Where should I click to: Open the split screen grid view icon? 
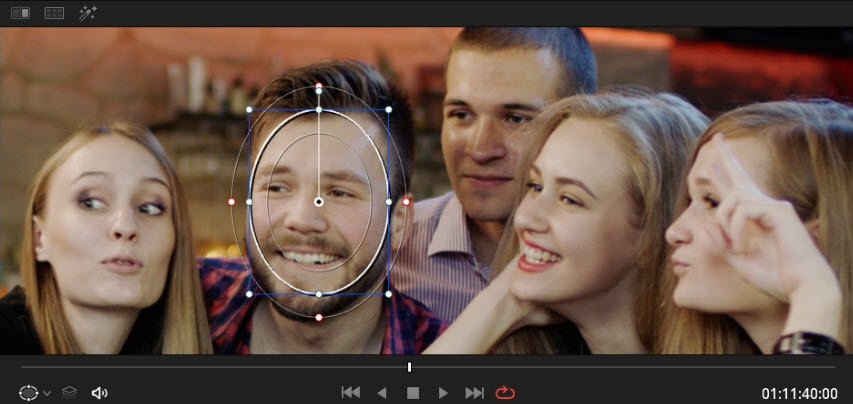click(x=54, y=13)
